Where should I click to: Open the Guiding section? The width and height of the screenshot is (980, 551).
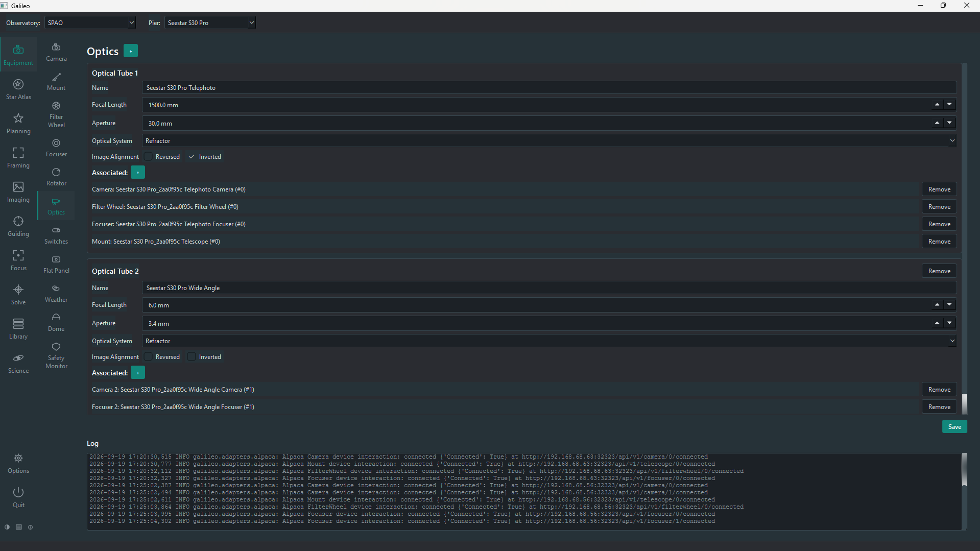[x=18, y=226]
